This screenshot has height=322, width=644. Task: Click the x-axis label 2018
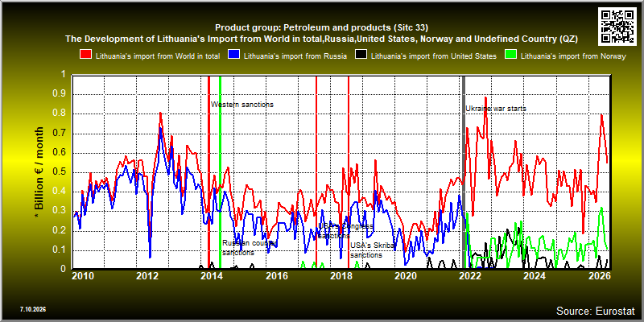click(341, 276)
